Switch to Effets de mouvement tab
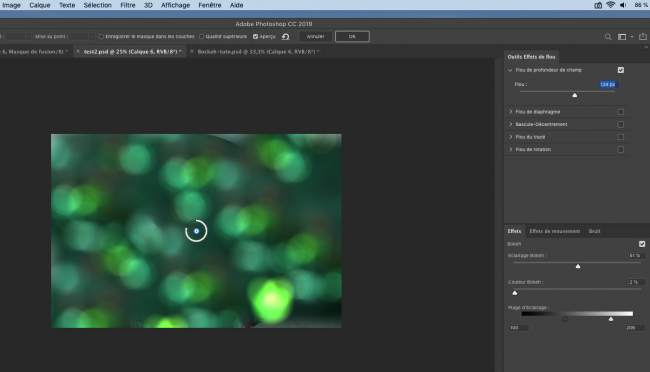This screenshot has width=650, height=372. coord(554,231)
